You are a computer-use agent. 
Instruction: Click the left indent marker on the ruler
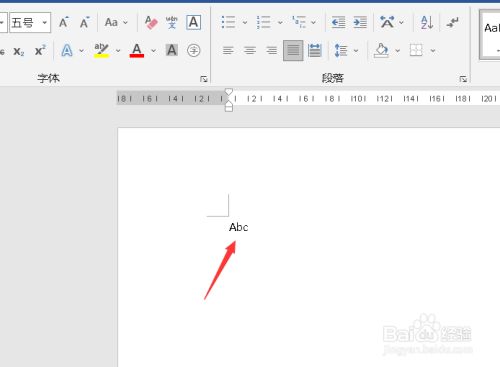pos(229,108)
